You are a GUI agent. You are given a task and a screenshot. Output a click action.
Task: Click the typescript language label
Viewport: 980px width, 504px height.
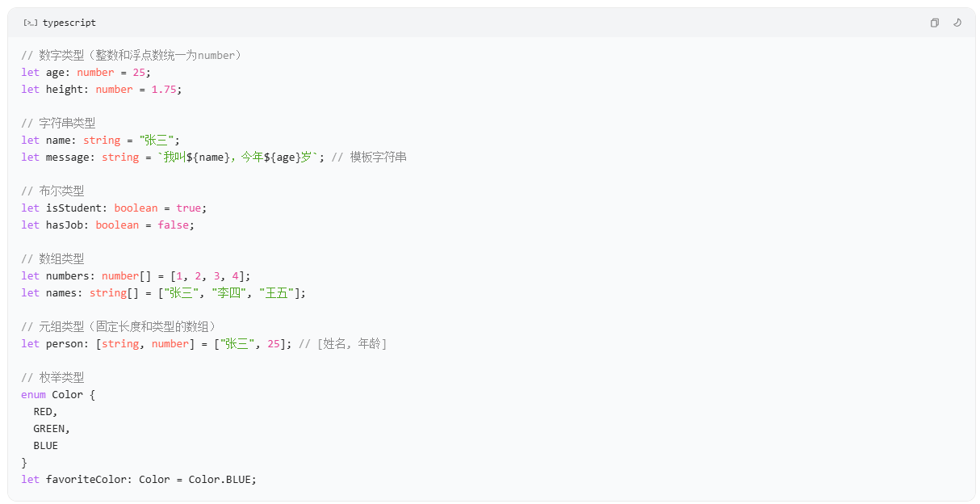(69, 23)
